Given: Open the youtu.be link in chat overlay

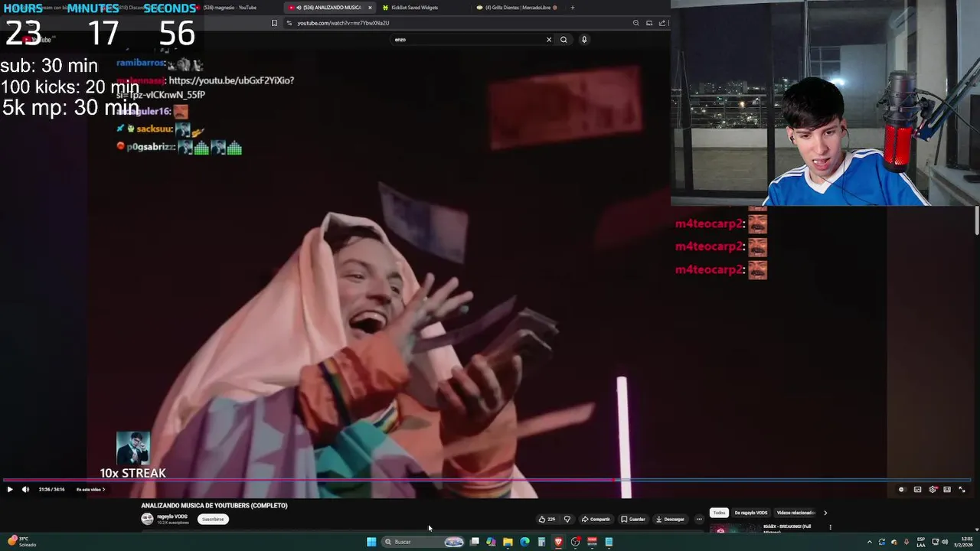Looking at the screenshot, I should [231, 80].
